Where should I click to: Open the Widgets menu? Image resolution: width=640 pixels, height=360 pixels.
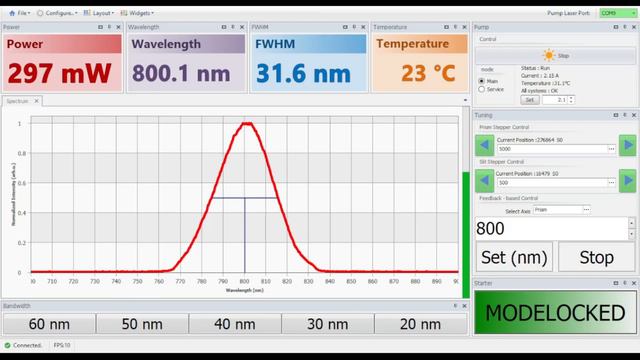[137, 13]
